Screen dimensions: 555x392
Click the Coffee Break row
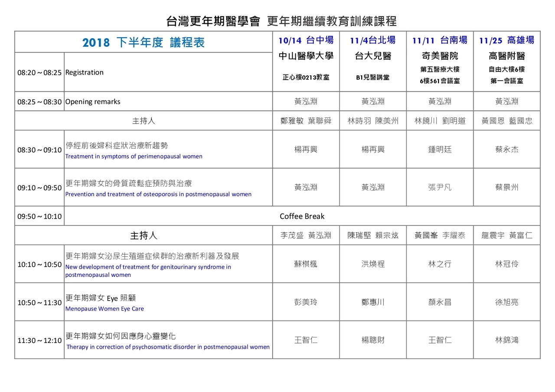coord(302,216)
